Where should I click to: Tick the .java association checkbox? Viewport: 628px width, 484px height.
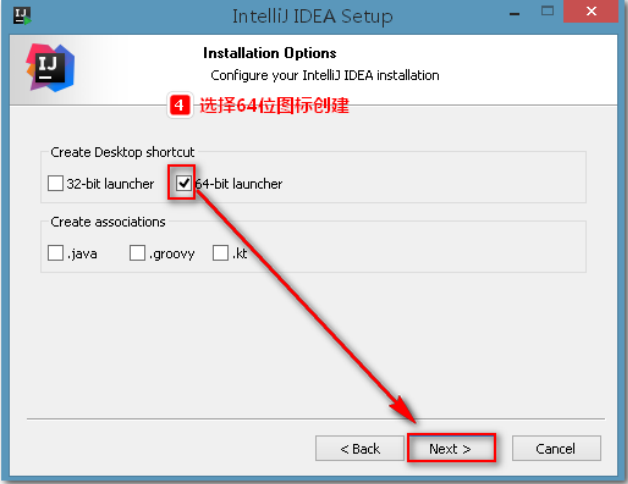55,253
